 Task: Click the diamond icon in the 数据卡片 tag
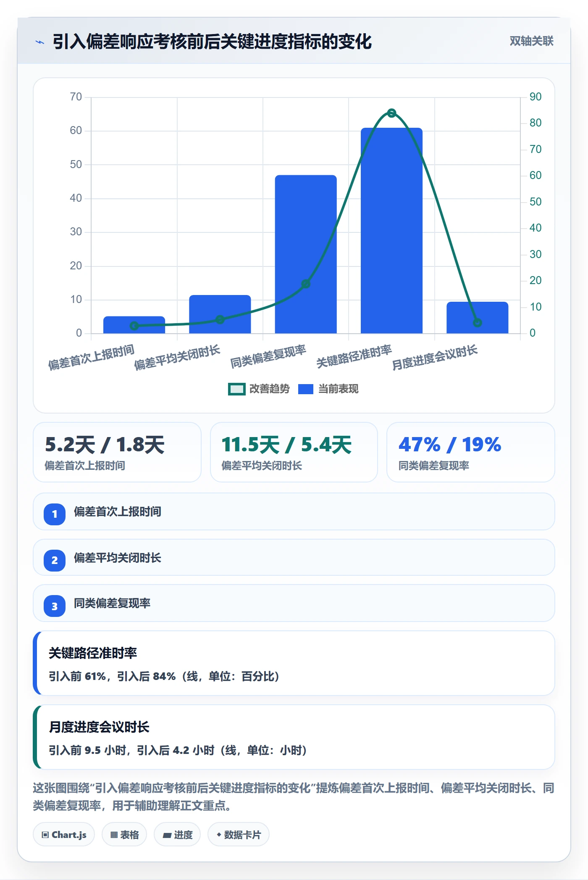tap(219, 835)
